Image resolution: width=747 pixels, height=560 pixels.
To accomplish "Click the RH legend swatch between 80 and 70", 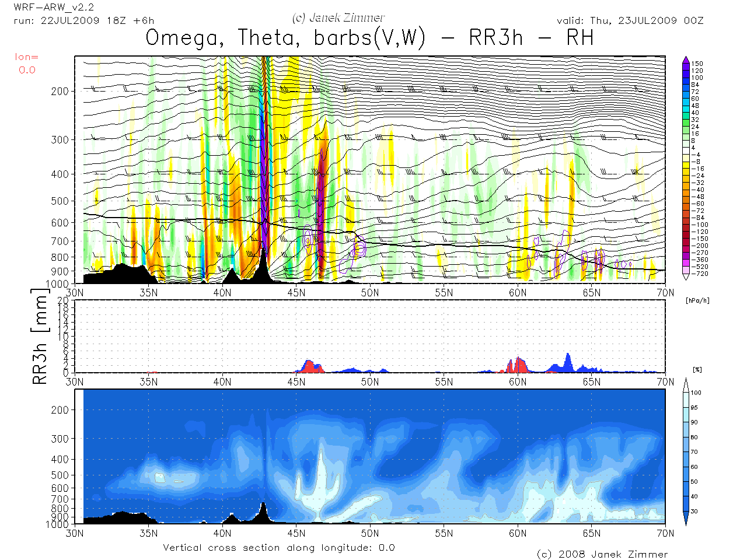I will click(686, 444).
